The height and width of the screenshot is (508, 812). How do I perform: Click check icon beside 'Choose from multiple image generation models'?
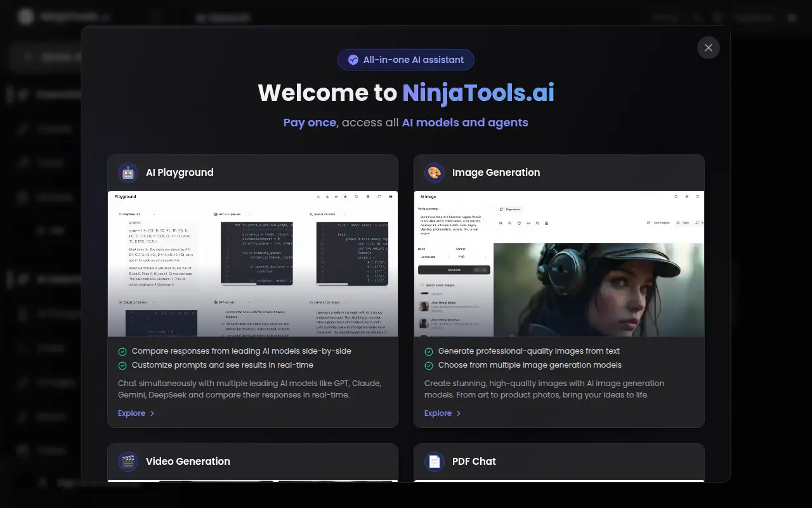pyautogui.click(x=429, y=365)
